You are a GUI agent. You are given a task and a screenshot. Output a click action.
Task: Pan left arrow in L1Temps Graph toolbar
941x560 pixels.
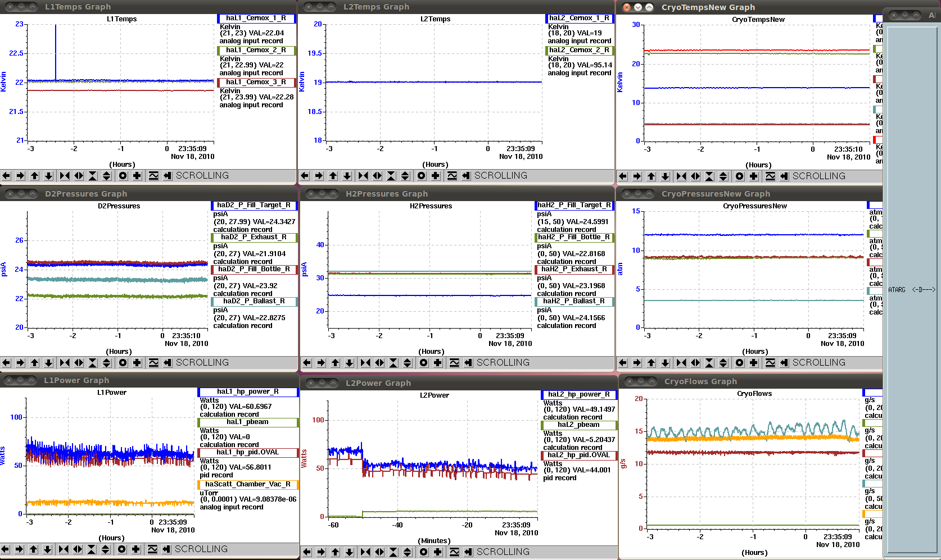click(6, 176)
